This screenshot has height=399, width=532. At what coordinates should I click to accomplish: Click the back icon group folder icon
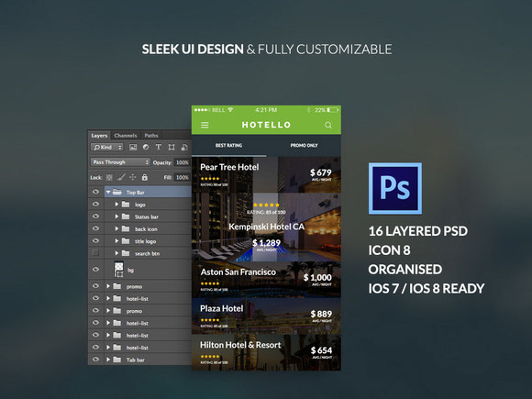[x=126, y=228]
